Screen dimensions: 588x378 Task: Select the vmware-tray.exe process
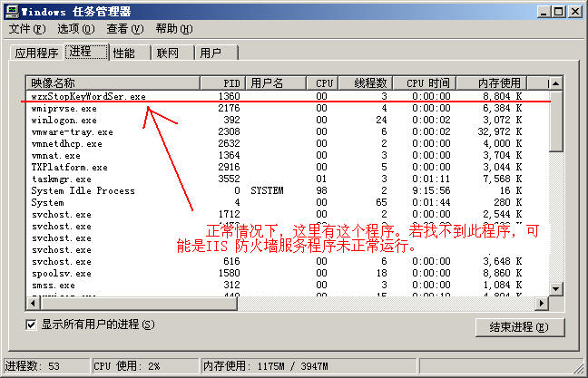pyautogui.click(x=288, y=131)
